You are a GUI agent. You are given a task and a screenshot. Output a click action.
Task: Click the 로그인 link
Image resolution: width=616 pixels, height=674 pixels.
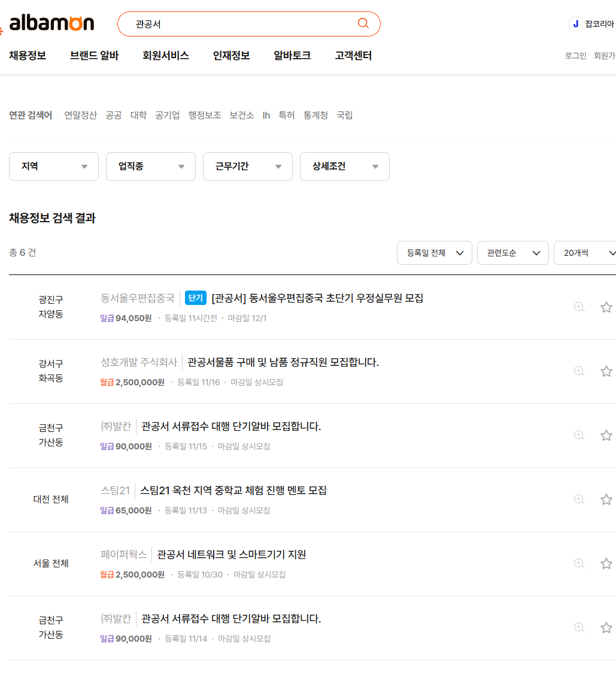pyautogui.click(x=576, y=56)
